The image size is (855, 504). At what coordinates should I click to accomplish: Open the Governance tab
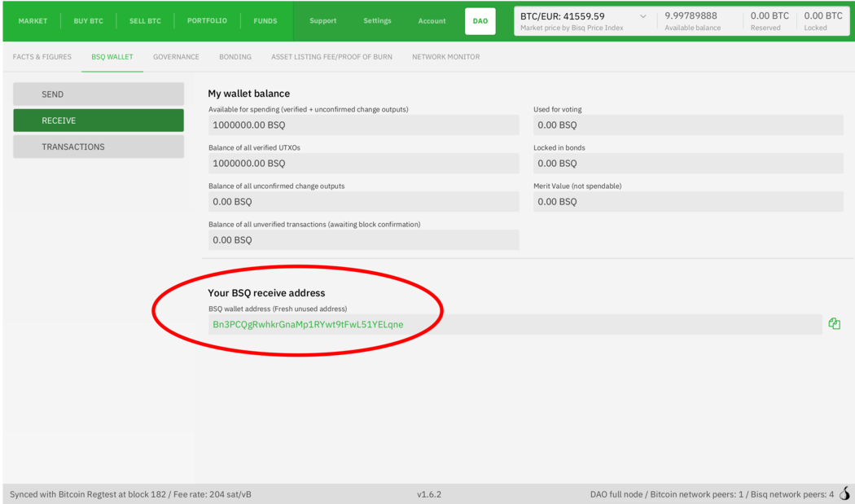176,57
